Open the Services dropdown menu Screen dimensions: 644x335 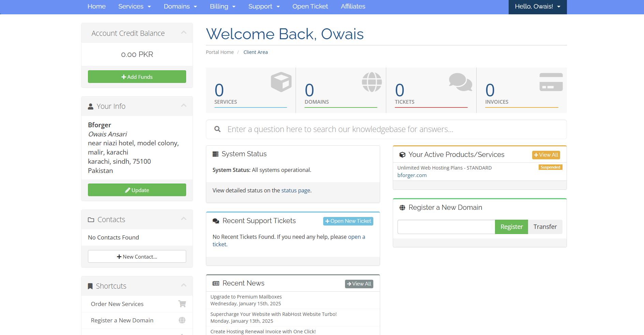click(134, 6)
